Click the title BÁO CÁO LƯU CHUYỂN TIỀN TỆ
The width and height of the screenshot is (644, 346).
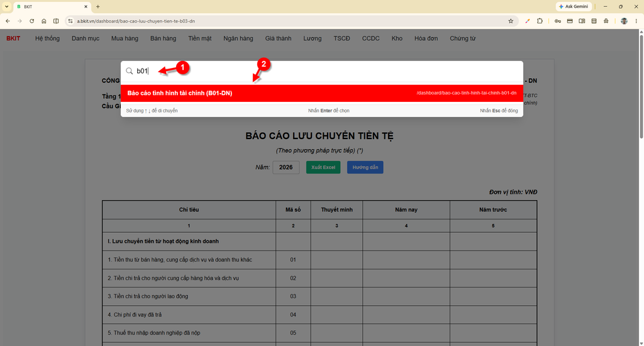pos(319,136)
